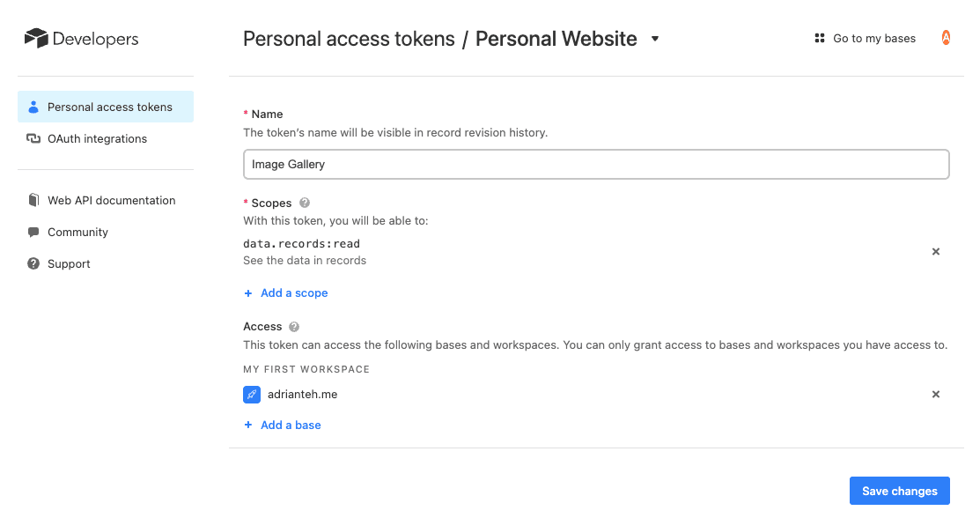This screenshot has height=518, width=980.
Task: Remove the data.records:read scope
Action: click(936, 252)
